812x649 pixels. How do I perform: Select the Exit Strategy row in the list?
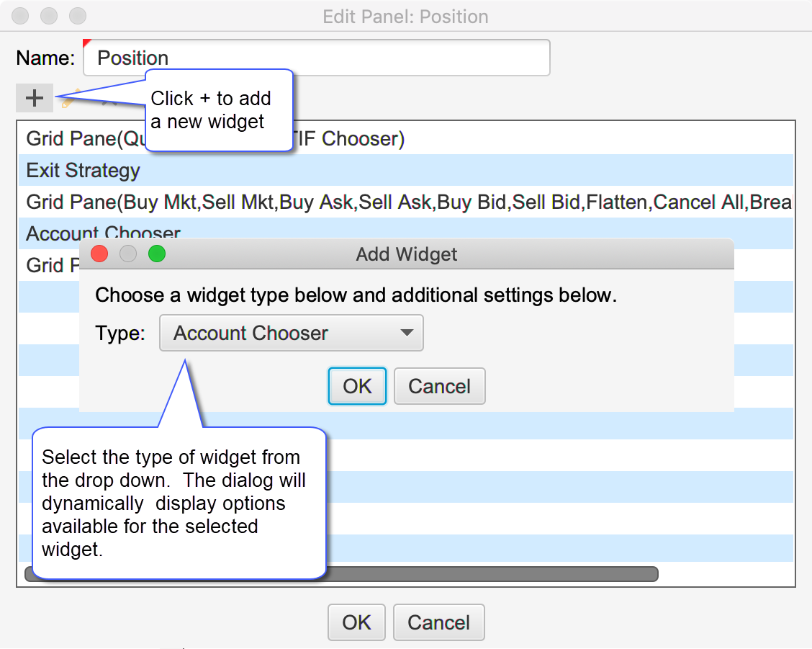tap(84, 171)
